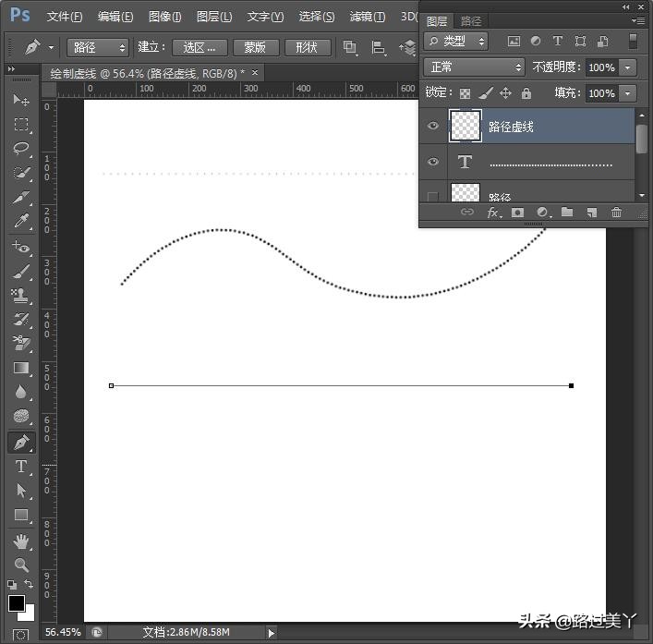Pick the Eyedropper tool
The image size is (653, 644).
(21, 222)
